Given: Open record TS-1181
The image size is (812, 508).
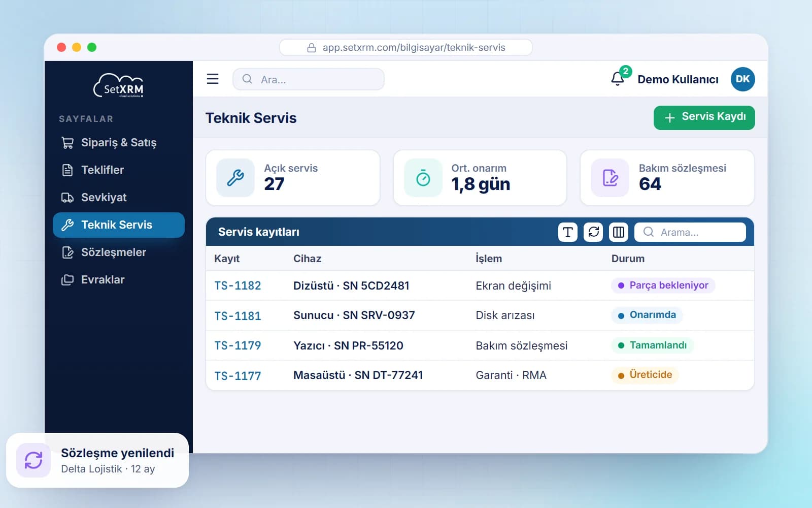Looking at the screenshot, I should [x=238, y=316].
